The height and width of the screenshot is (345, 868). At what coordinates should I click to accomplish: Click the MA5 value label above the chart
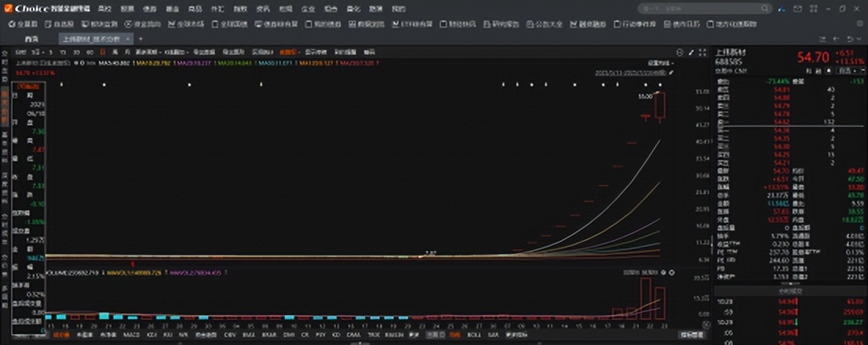(114, 63)
